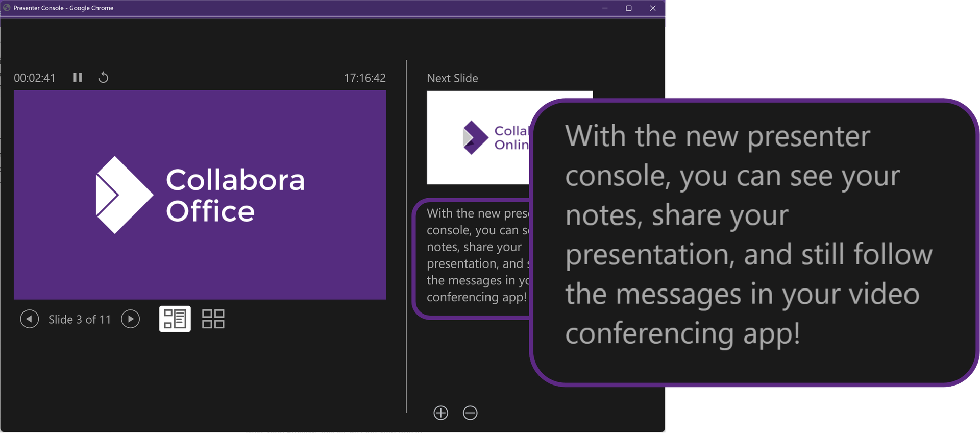Switch to the notes layout view

tap(175, 319)
